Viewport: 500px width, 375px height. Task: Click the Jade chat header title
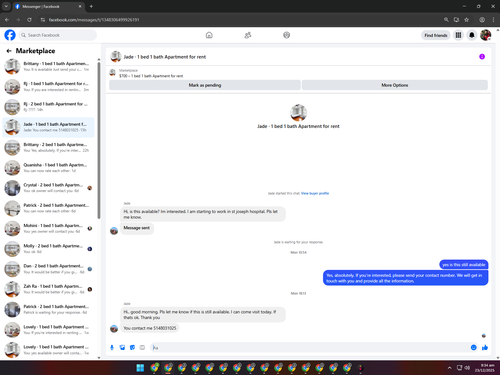coord(165,57)
